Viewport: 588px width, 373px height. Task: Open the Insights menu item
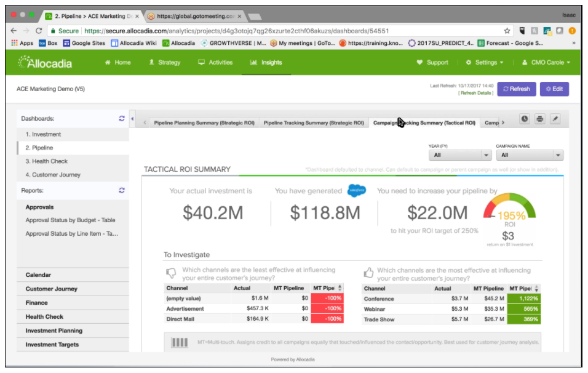point(266,63)
